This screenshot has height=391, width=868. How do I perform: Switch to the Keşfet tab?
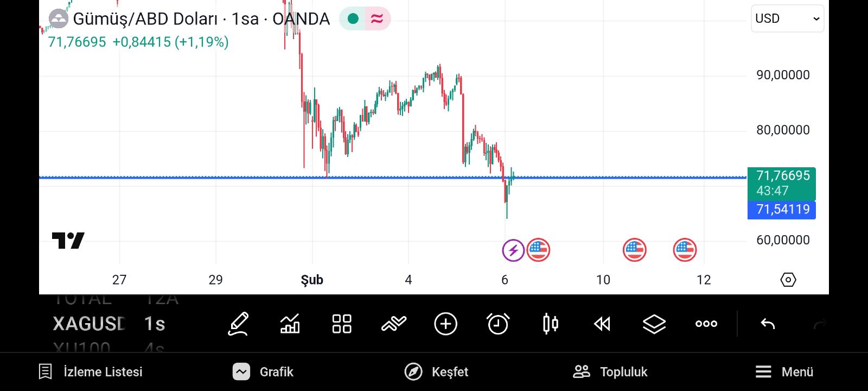[436, 372]
